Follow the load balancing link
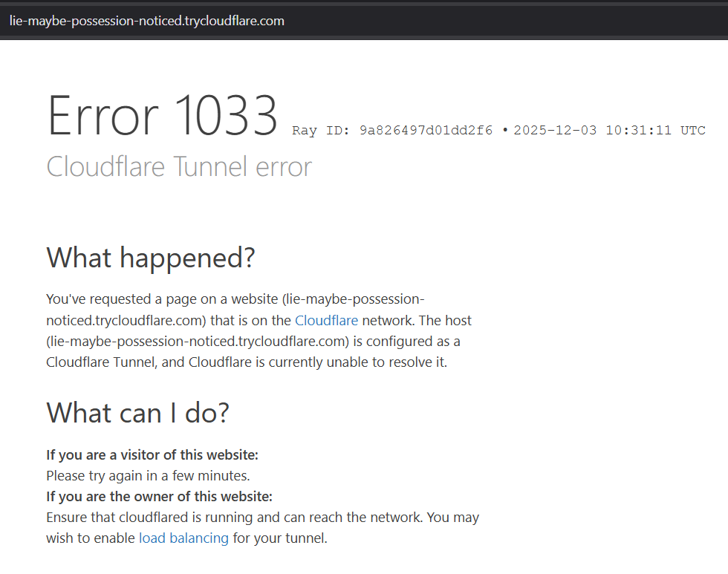728x574 pixels. 184,538
